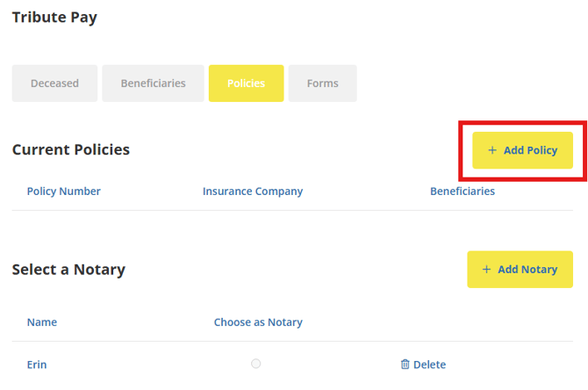Viewport: 588px width, 390px height.
Task: Click the plus icon beside Add Notary
Action: [486, 270]
